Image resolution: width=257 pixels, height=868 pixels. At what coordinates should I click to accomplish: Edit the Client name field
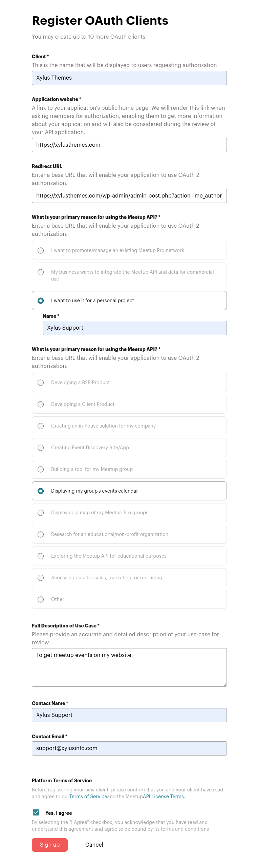(x=129, y=78)
